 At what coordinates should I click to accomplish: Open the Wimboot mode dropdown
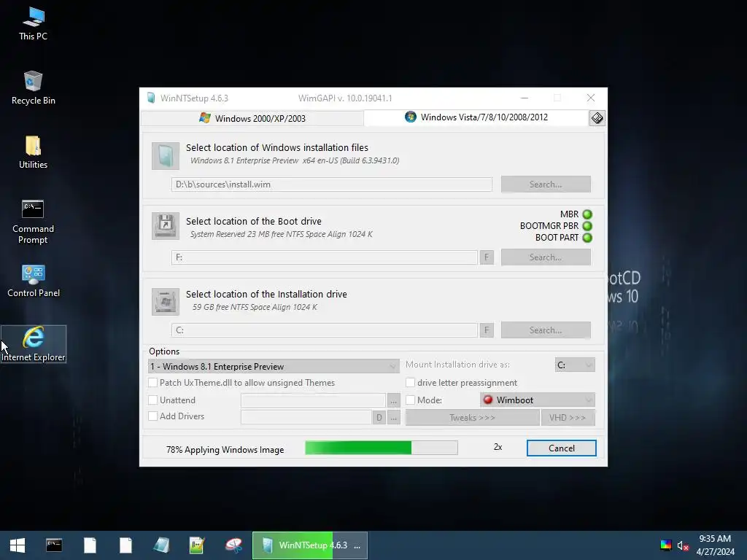[538, 400]
